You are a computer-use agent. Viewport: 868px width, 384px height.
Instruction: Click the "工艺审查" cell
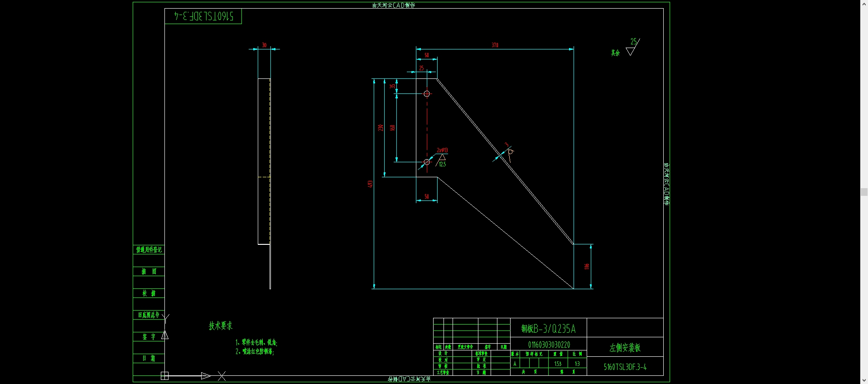[x=443, y=373]
